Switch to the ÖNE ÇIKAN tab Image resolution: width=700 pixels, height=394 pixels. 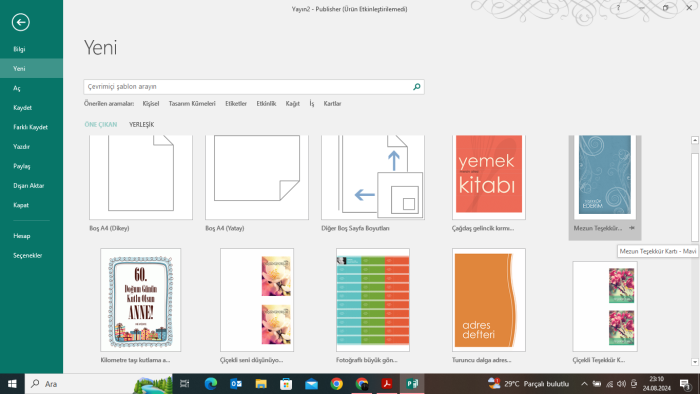coord(100,124)
